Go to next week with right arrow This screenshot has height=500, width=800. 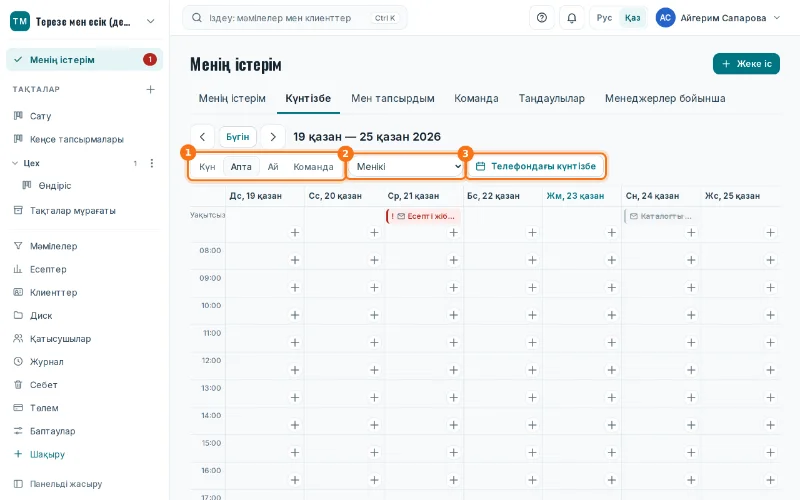[x=273, y=137]
